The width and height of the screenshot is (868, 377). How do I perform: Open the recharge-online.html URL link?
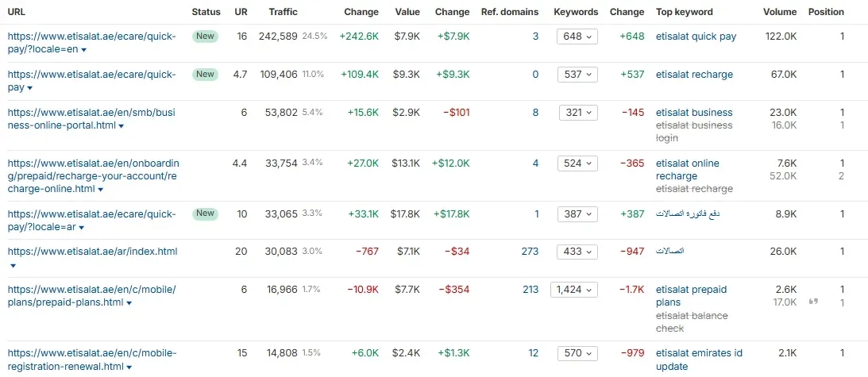coord(94,176)
